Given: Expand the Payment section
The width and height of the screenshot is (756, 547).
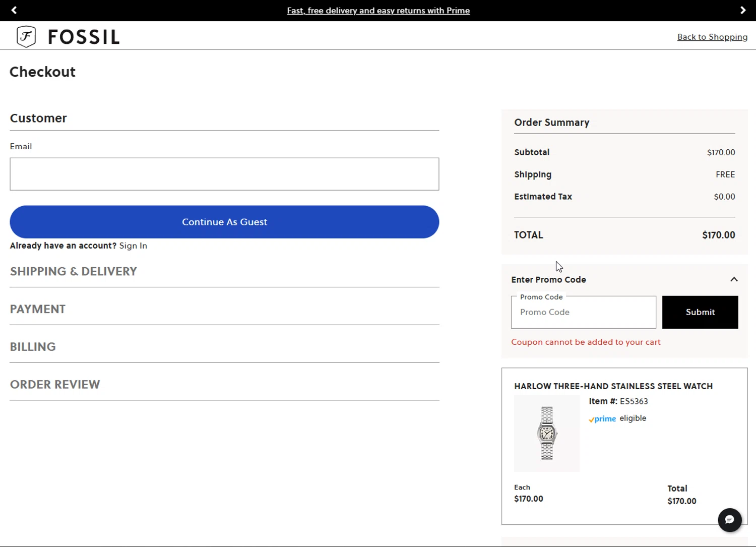Looking at the screenshot, I should coord(38,309).
